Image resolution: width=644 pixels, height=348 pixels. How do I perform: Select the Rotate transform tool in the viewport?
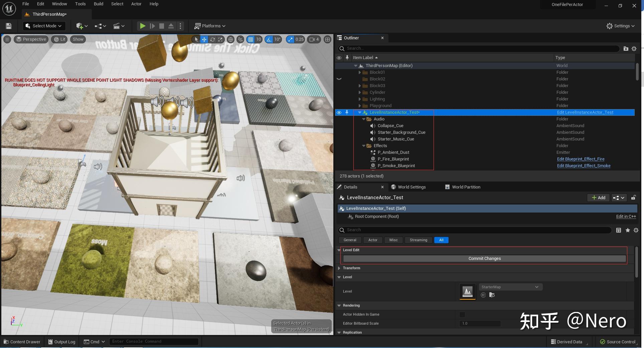point(212,39)
